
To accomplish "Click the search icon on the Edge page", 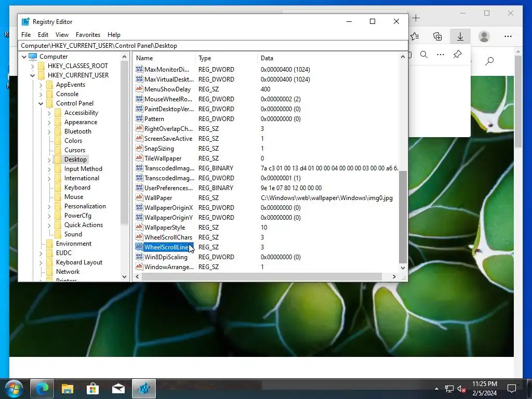I will (x=489, y=61).
